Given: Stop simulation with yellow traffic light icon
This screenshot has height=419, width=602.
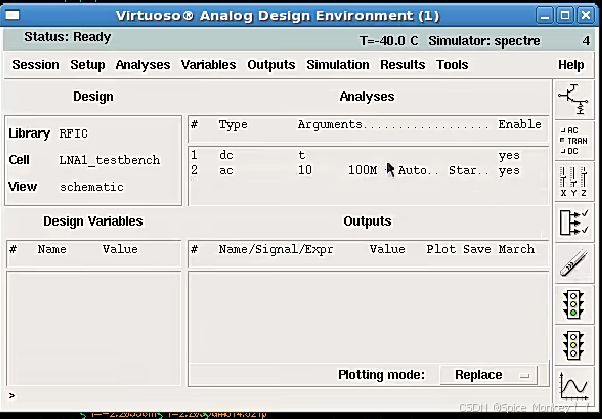Looking at the screenshot, I should (x=573, y=345).
